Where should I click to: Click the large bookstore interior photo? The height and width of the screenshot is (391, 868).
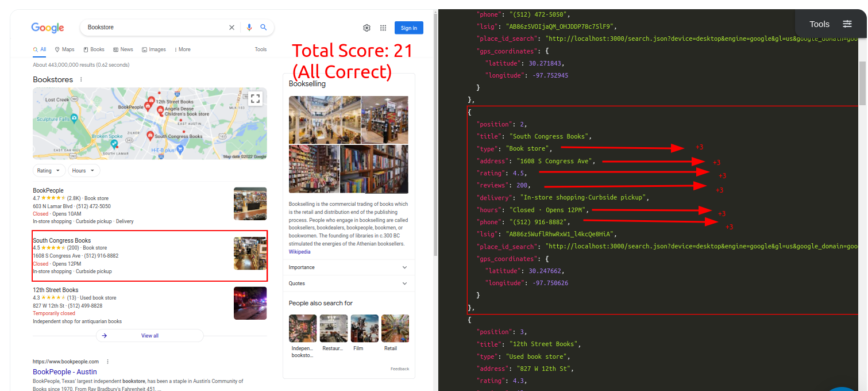(325, 120)
